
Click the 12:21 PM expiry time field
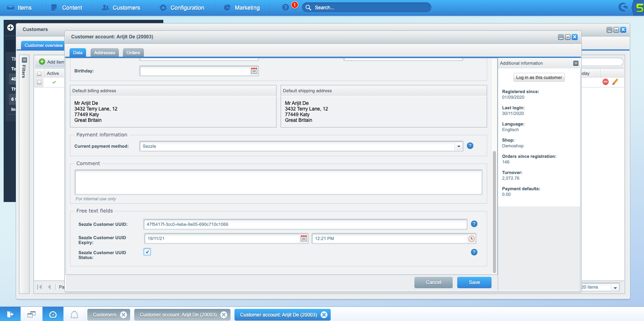(x=390, y=238)
